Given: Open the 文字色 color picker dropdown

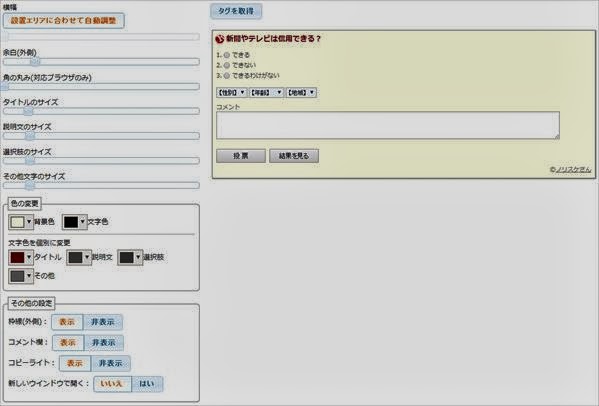Looking at the screenshot, I should pos(74,222).
